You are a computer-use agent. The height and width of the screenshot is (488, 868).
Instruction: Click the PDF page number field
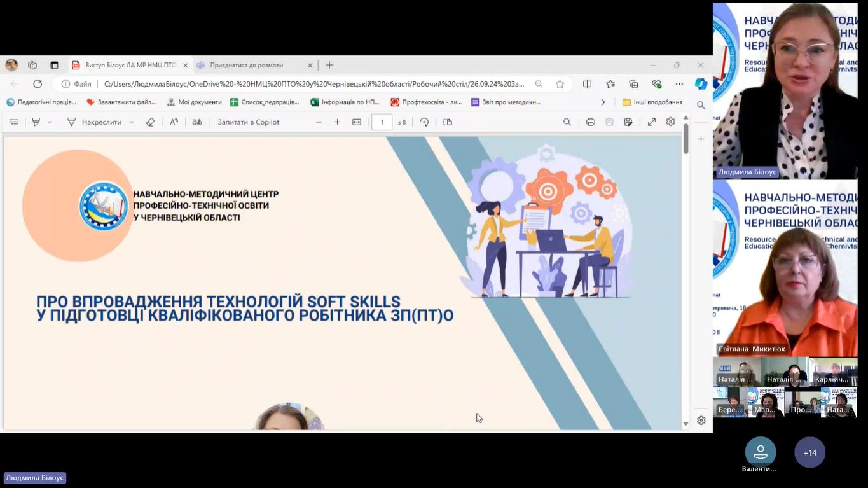point(382,122)
